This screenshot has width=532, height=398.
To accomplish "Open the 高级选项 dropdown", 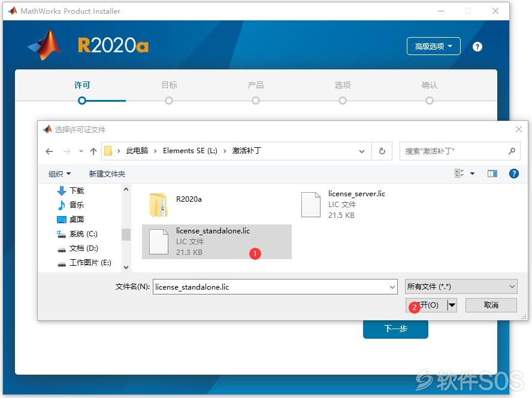I will [433, 46].
